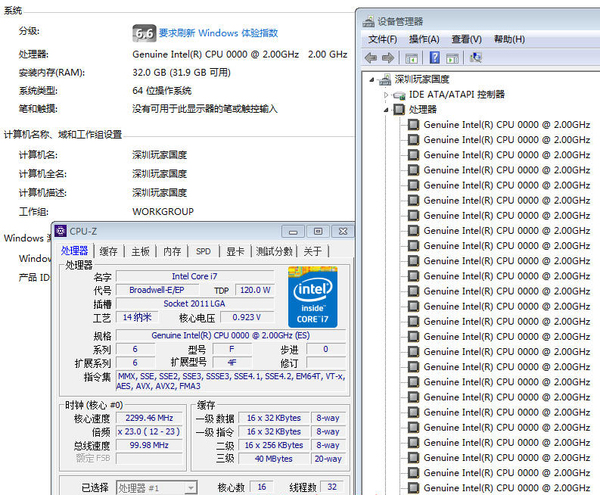The width and height of the screenshot is (600, 495).
Task: Select the 处理器 label in Device Manager tree
Action: pos(422,110)
